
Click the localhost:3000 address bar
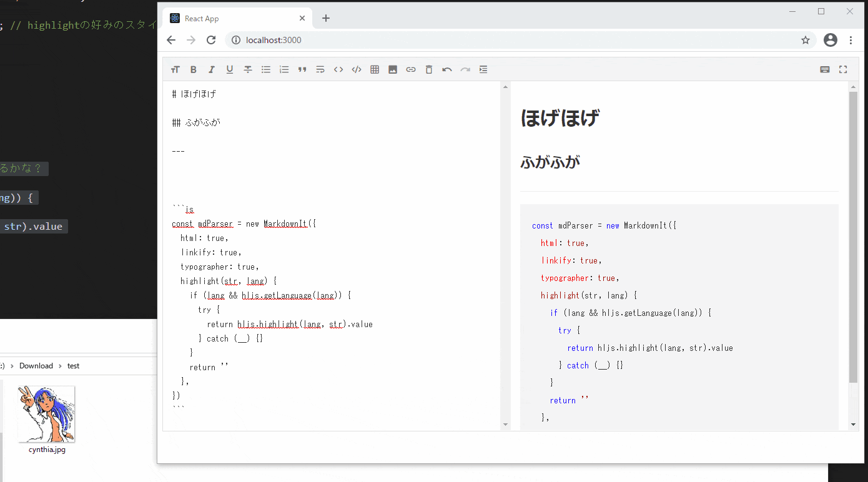click(521, 40)
